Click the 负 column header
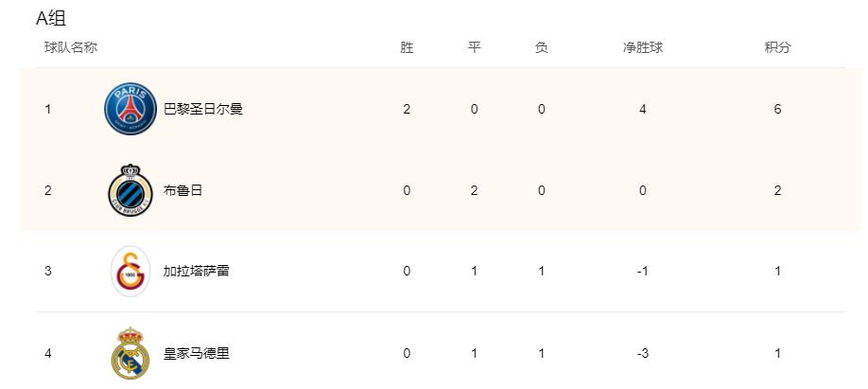The height and width of the screenshot is (389, 868). (541, 47)
